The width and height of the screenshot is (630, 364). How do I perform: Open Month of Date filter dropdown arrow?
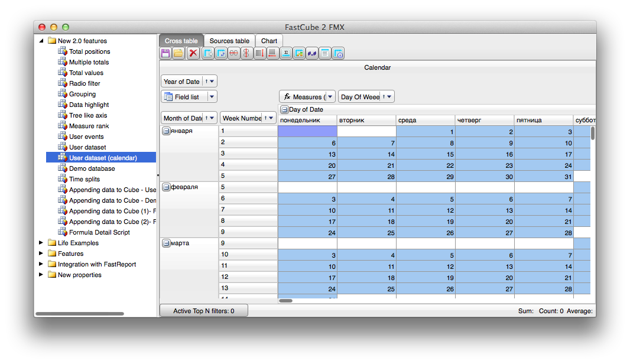[212, 118]
